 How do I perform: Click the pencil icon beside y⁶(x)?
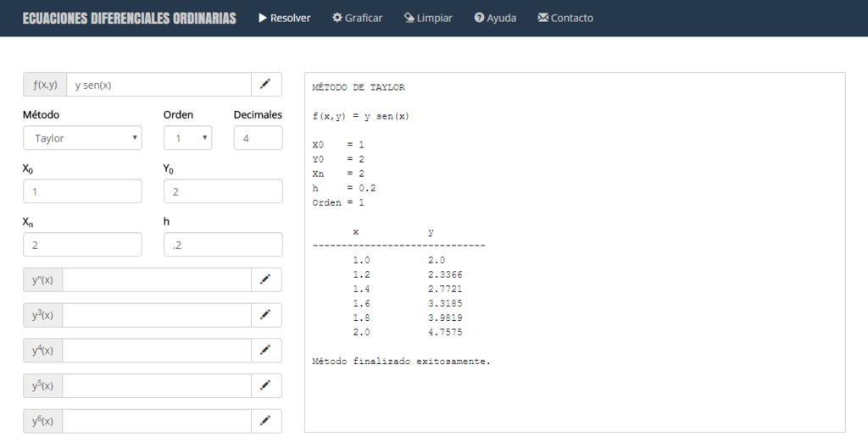tap(266, 421)
